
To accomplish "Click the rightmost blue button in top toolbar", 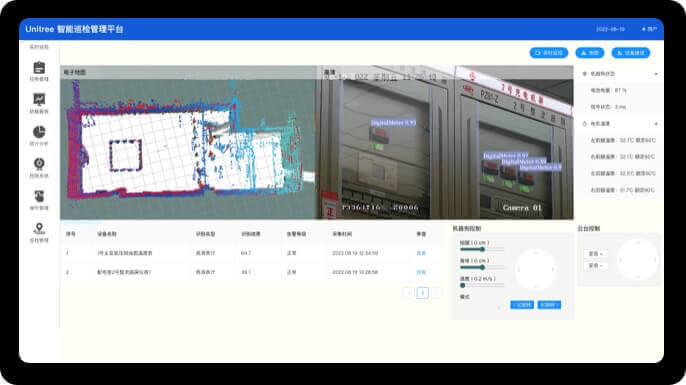I will 630,53.
